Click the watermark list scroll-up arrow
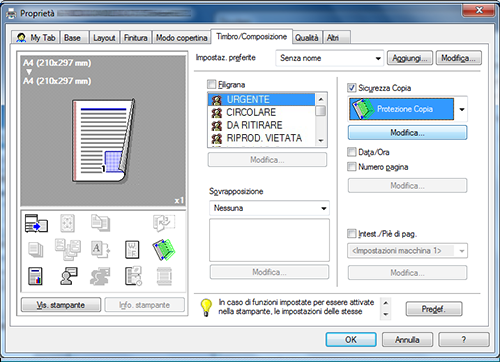 (321, 99)
